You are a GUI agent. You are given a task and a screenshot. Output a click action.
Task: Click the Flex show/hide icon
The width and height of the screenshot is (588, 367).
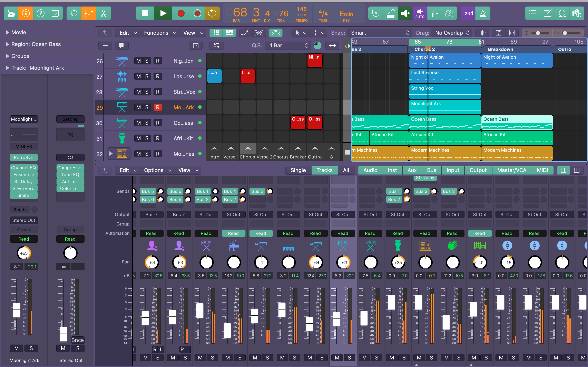coord(259,33)
